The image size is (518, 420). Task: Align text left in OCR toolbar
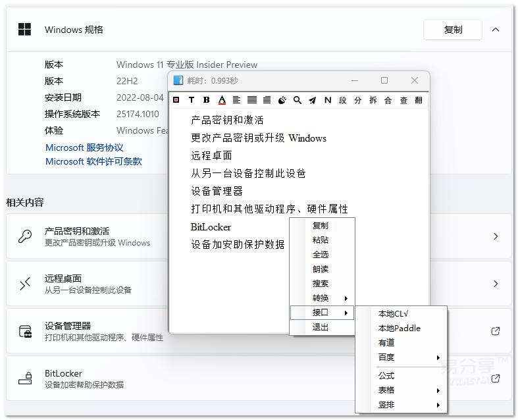[236, 100]
